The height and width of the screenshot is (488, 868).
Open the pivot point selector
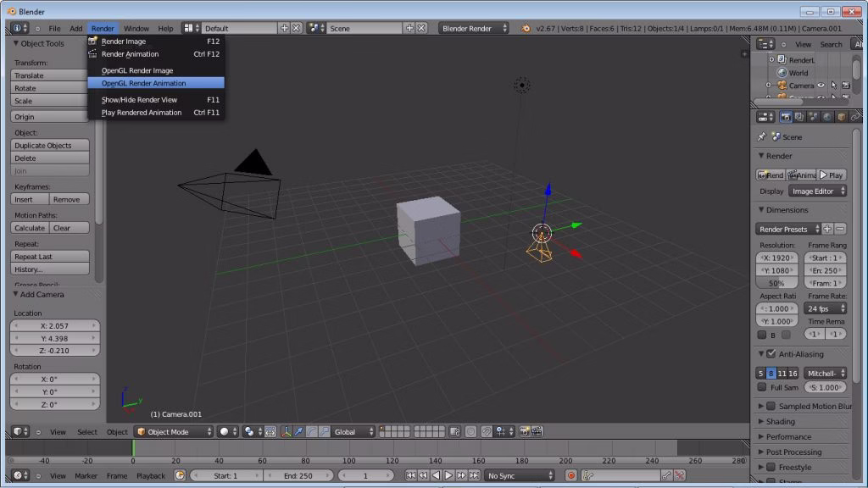point(252,431)
